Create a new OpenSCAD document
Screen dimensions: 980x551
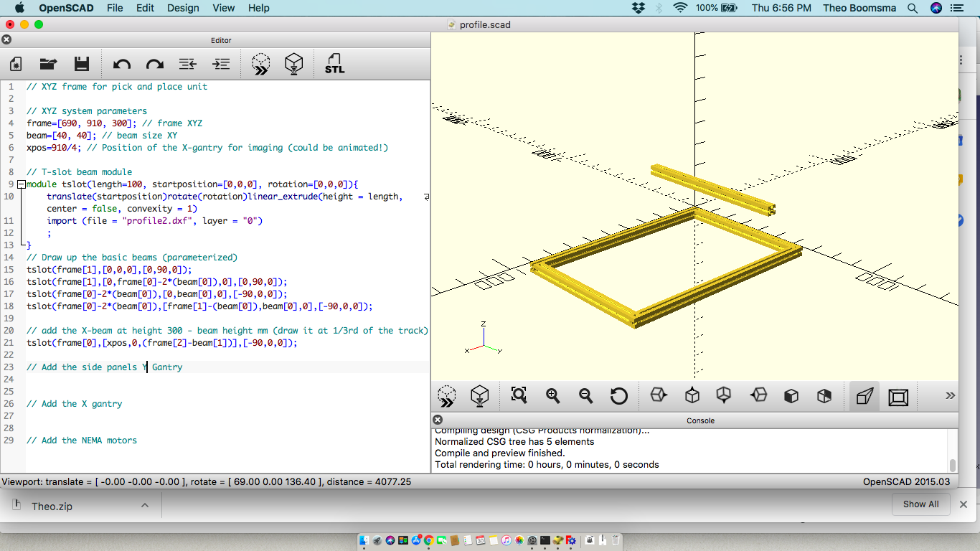[x=16, y=64]
